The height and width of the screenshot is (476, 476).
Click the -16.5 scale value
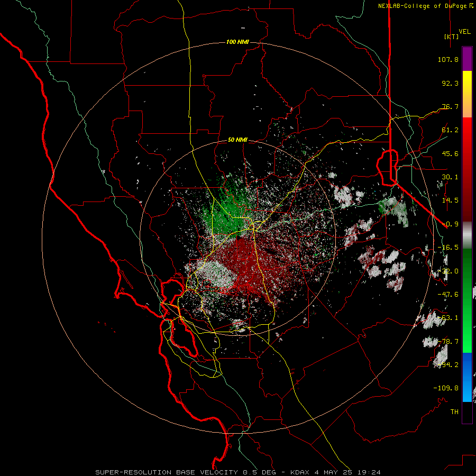coord(448,248)
